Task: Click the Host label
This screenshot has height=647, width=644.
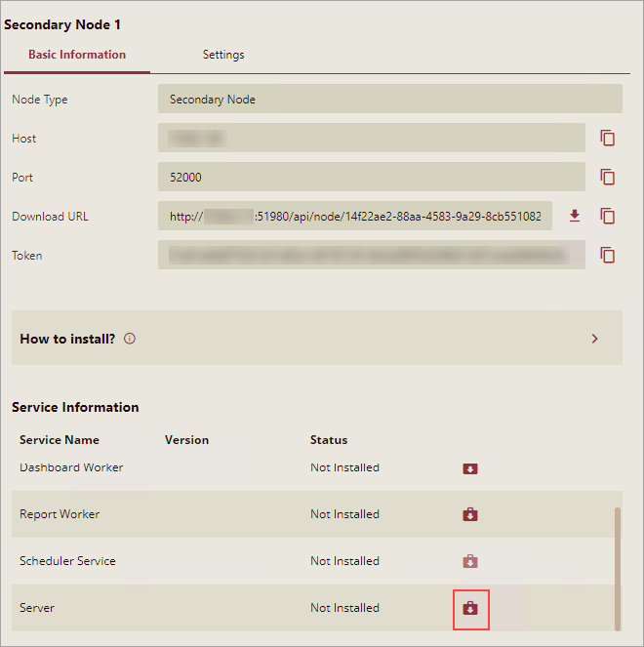Action: coord(24,139)
